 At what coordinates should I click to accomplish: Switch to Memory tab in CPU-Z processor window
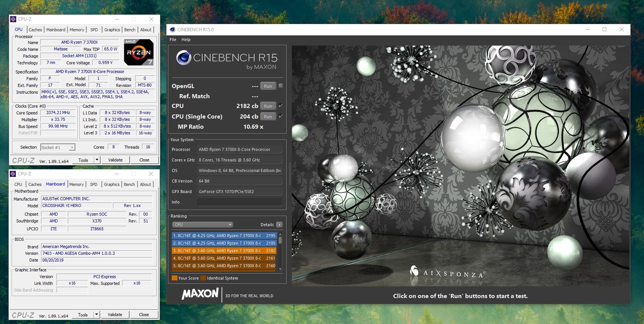77,30
